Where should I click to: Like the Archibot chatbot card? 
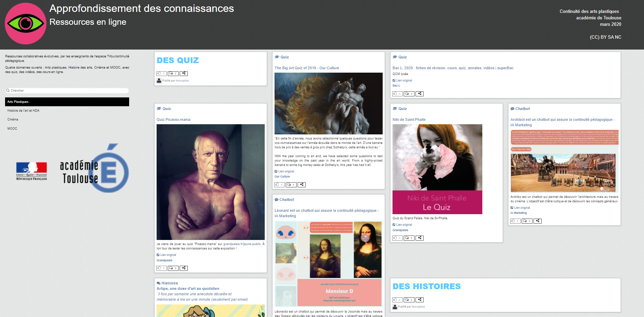point(515,221)
